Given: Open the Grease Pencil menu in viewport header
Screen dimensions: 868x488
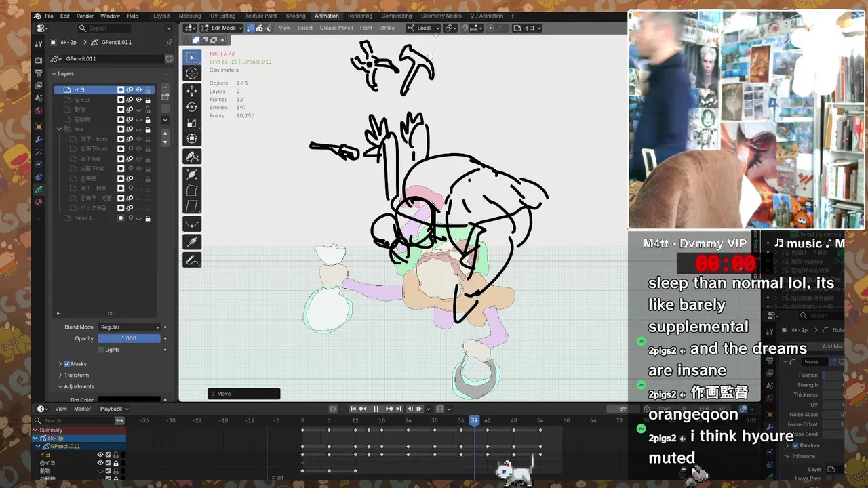Looking at the screenshot, I should pyautogui.click(x=336, y=28).
